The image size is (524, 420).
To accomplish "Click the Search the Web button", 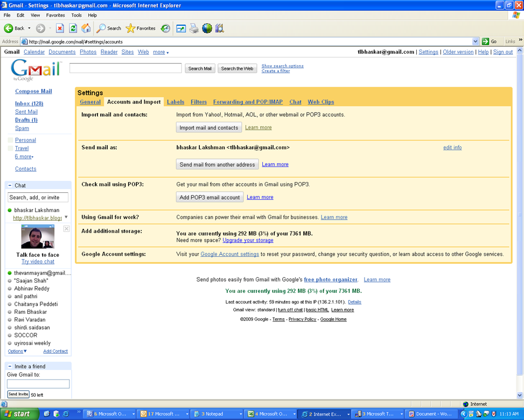I will pyautogui.click(x=237, y=68).
